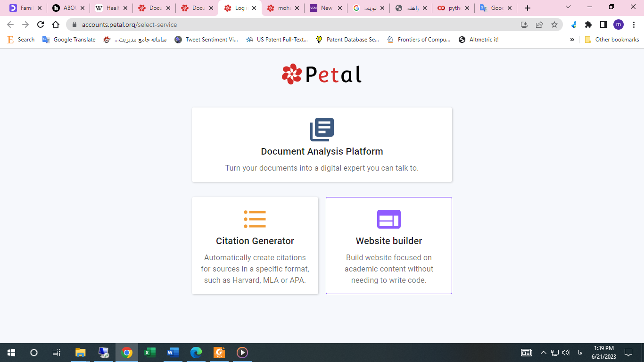Click 'Automatically create citations' description text

(255, 269)
